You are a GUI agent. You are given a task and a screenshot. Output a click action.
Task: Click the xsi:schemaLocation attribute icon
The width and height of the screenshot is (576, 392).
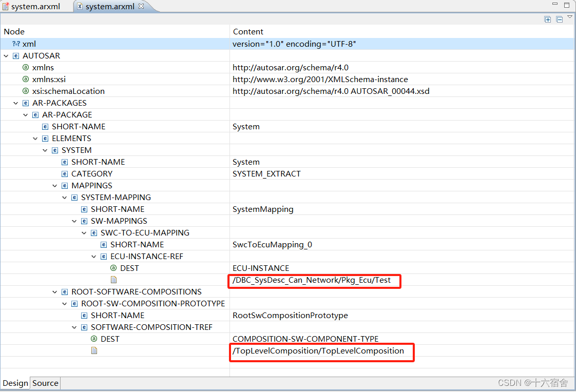[x=26, y=91]
